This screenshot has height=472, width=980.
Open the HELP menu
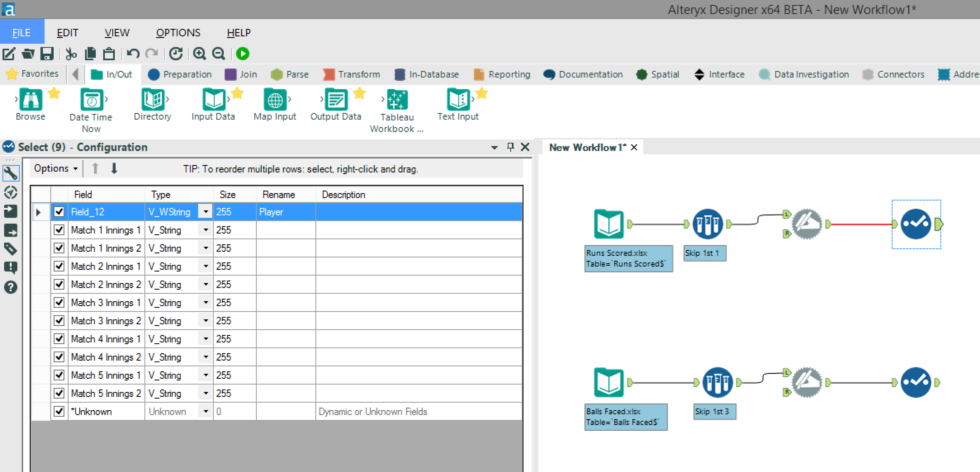(x=239, y=33)
